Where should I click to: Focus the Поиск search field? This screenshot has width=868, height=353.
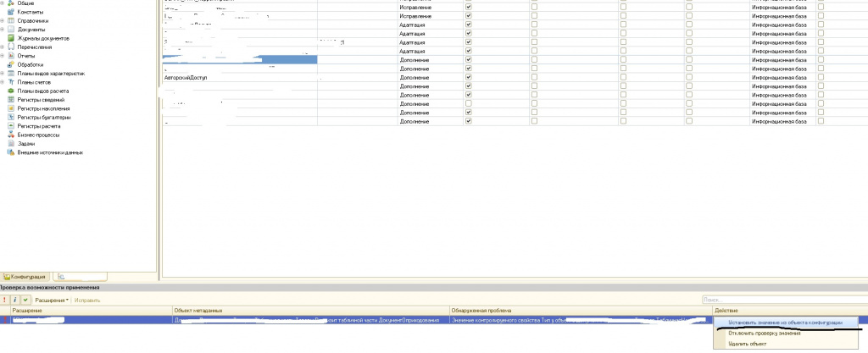[x=784, y=300]
